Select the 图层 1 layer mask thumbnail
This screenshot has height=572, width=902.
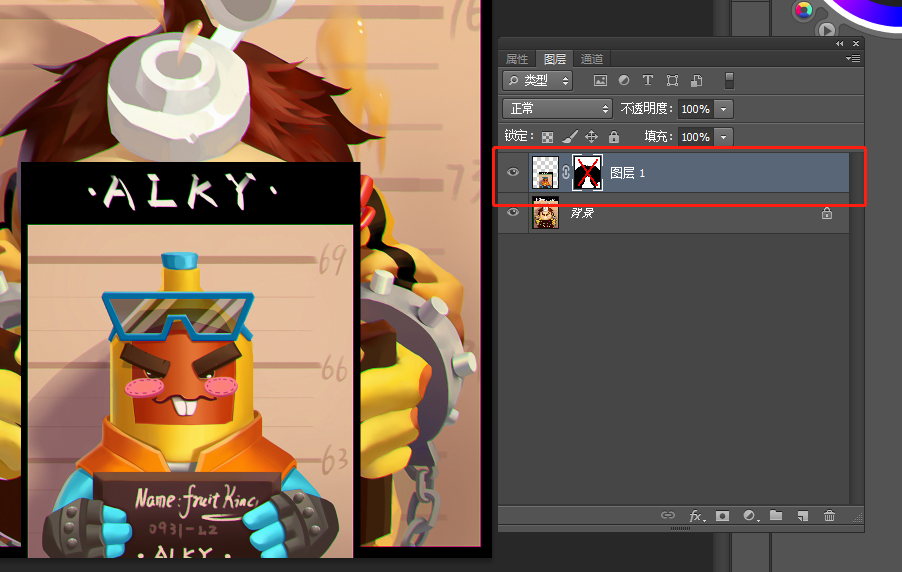587,172
